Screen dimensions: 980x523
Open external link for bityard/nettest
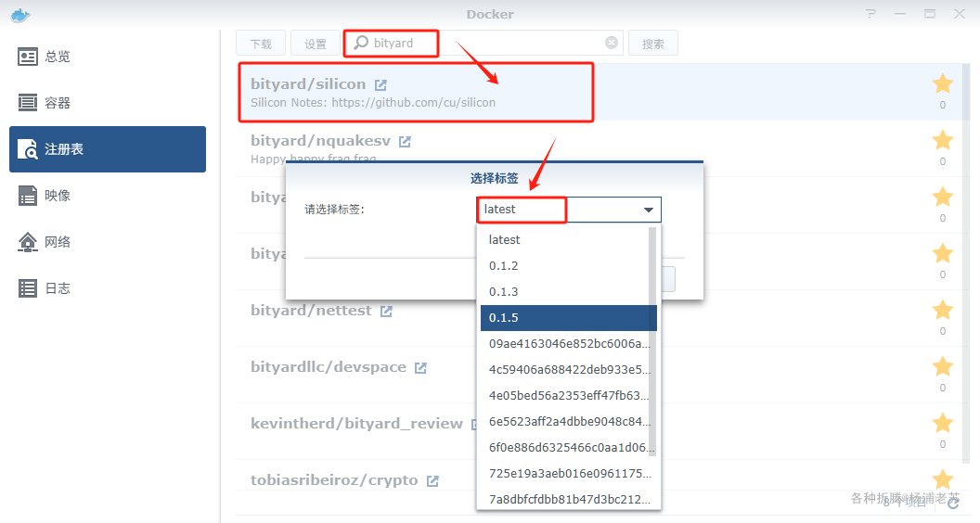(386, 312)
